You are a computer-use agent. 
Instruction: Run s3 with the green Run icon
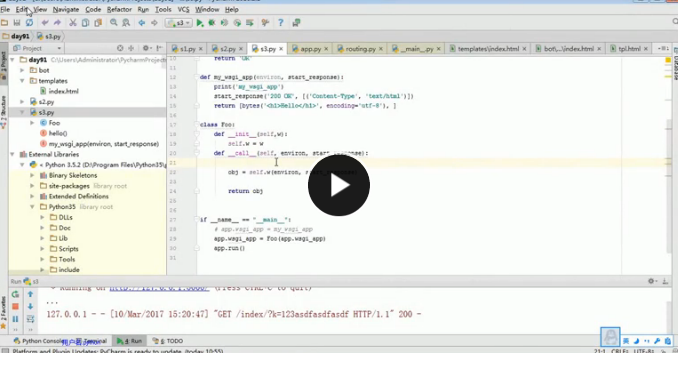[200, 23]
